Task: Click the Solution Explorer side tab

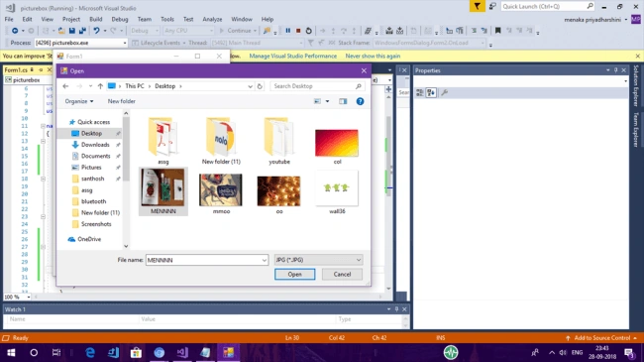Action: pos(636,85)
